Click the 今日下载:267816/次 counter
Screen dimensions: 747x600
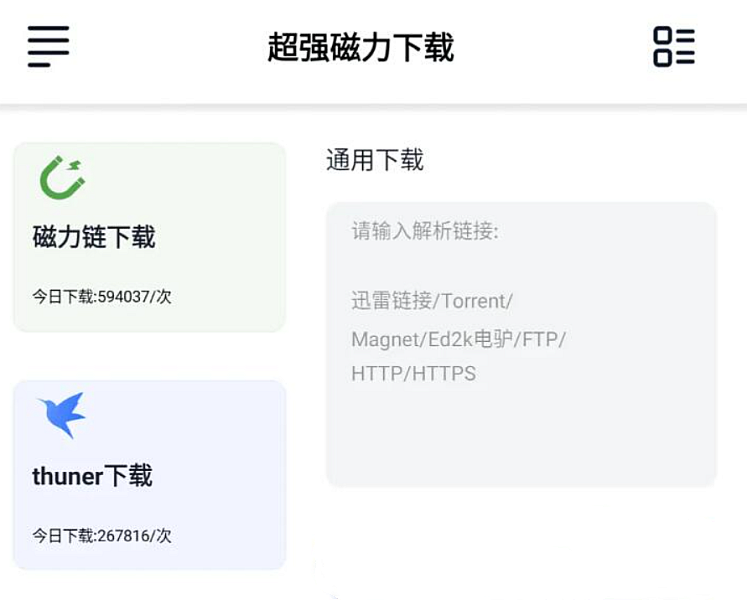coord(102,535)
